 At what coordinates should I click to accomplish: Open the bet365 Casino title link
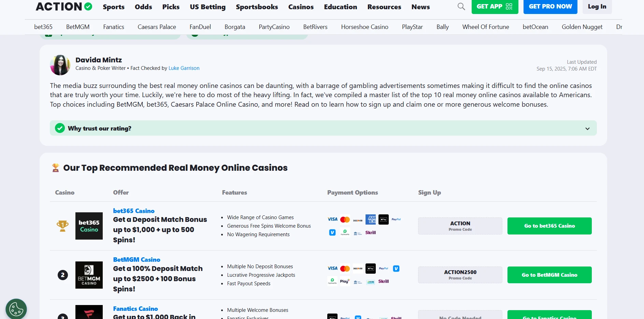[134, 211]
